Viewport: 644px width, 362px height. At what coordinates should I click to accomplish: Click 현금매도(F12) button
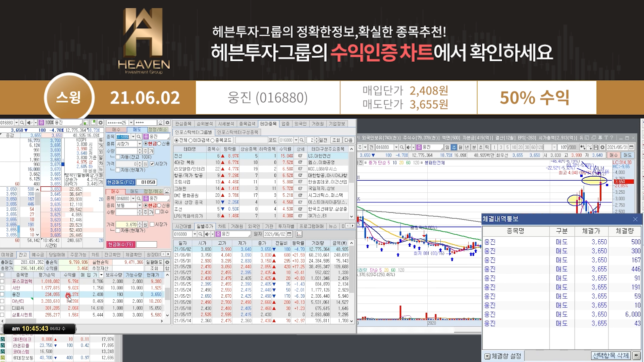pyautogui.click(x=121, y=182)
